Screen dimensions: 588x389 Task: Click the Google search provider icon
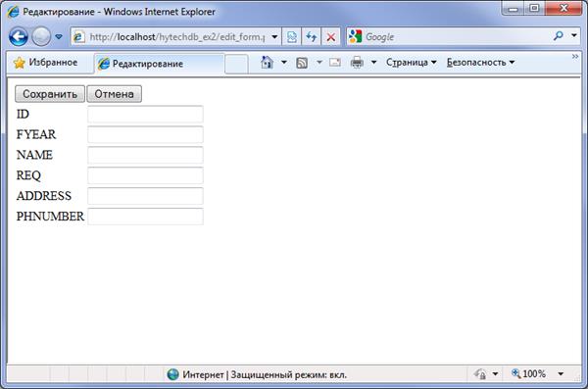coord(355,36)
